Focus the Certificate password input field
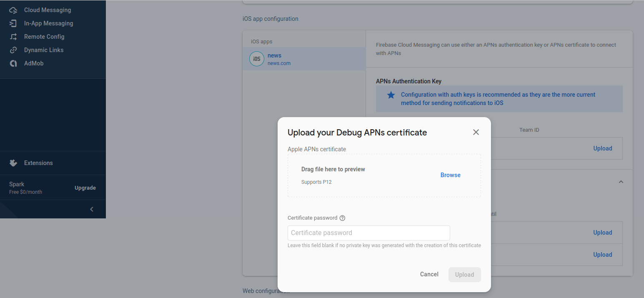644x298 pixels. [x=368, y=233]
